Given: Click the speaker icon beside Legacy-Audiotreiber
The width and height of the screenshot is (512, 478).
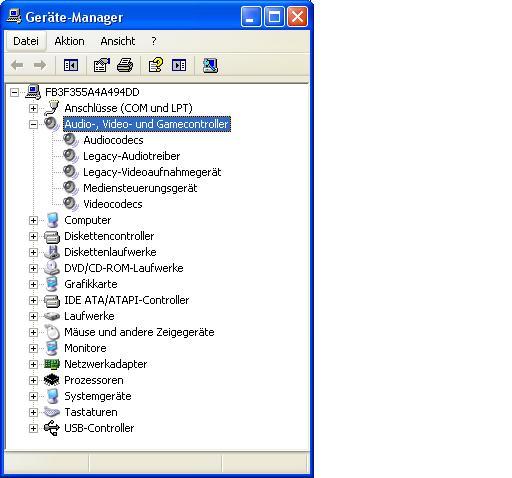Looking at the screenshot, I should coord(71,156).
